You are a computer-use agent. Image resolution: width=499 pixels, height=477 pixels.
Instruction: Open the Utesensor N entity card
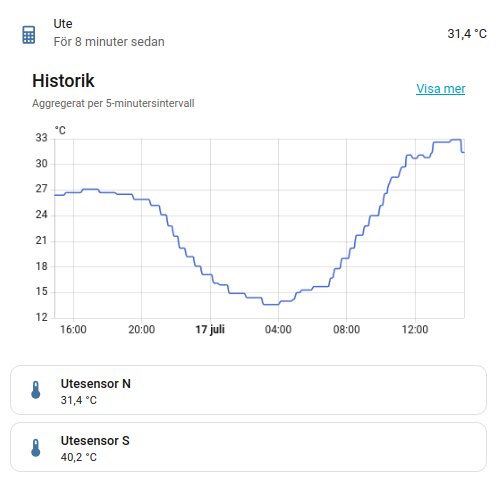pos(248,390)
